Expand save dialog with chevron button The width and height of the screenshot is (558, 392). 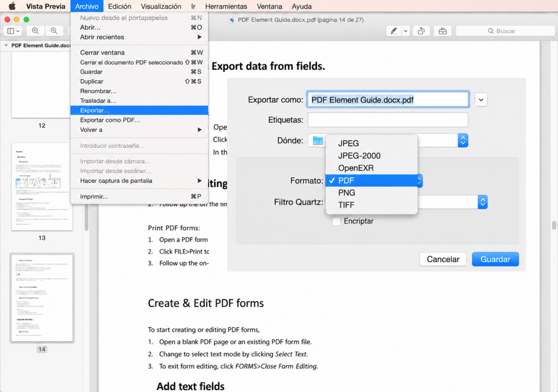tap(481, 100)
